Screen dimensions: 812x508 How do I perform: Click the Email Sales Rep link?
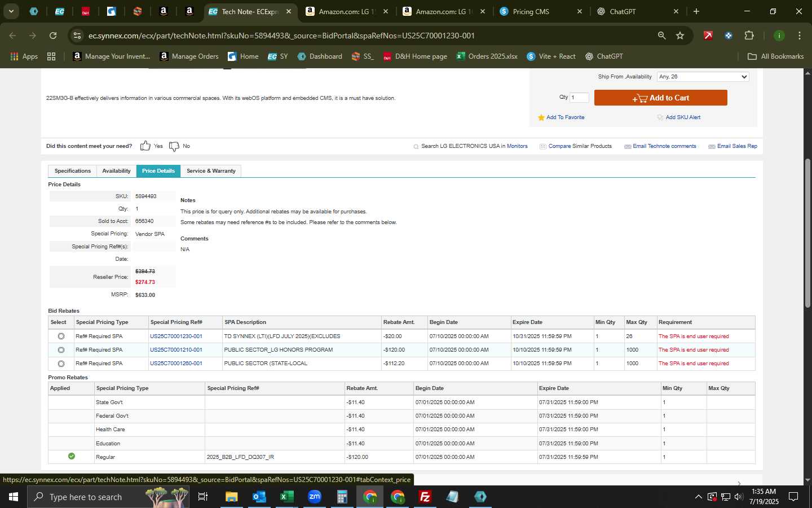click(737, 146)
